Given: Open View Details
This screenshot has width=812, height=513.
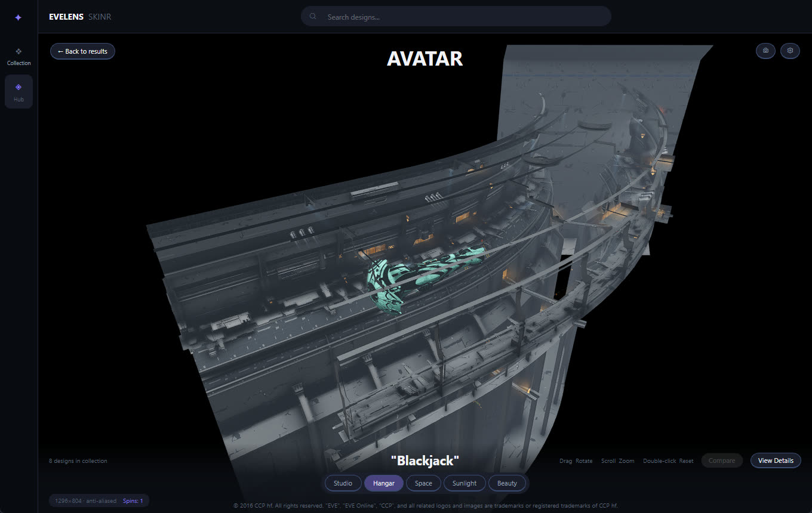Looking at the screenshot, I should pos(776,461).
